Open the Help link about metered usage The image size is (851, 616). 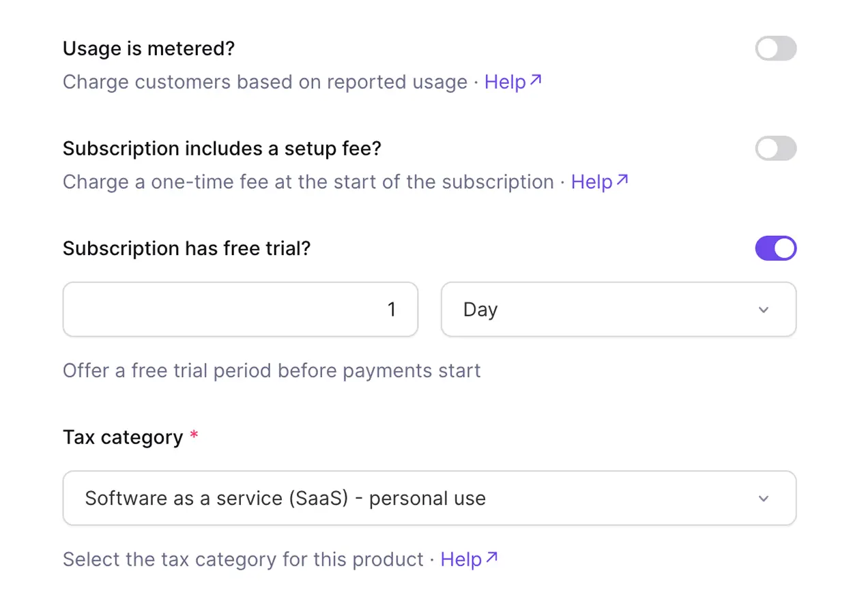[x=505, y=81]
